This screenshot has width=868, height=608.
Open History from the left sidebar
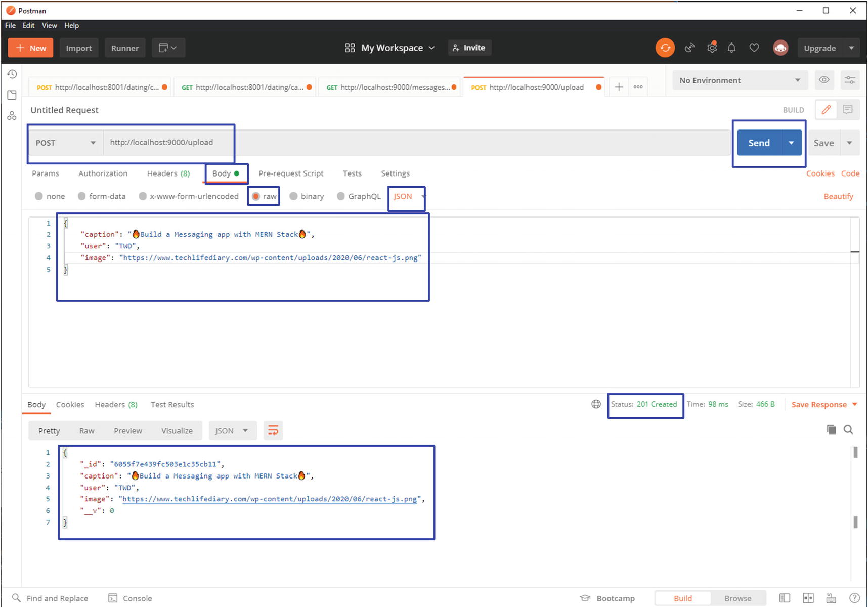pyautogui.click(x=12, y=74)
